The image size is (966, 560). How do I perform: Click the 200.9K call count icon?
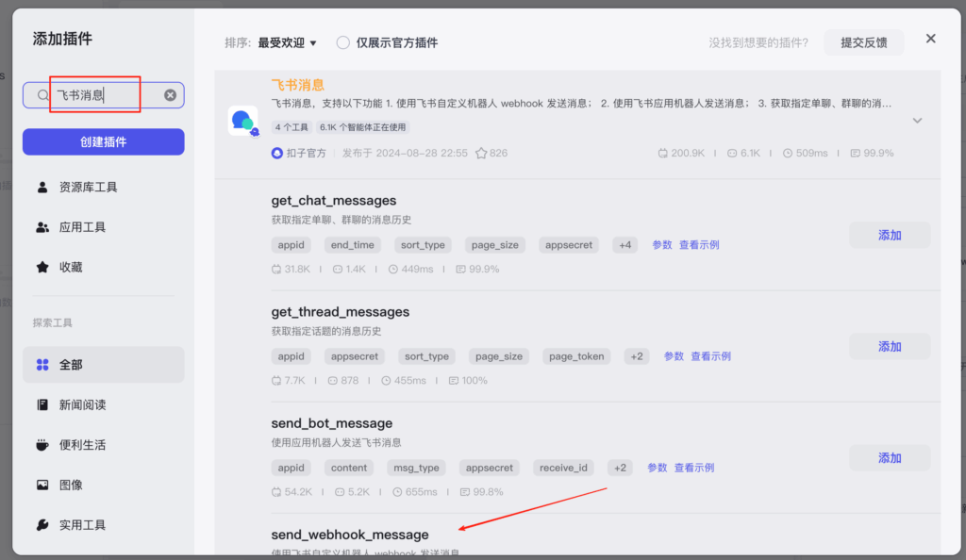pos(663,154)
